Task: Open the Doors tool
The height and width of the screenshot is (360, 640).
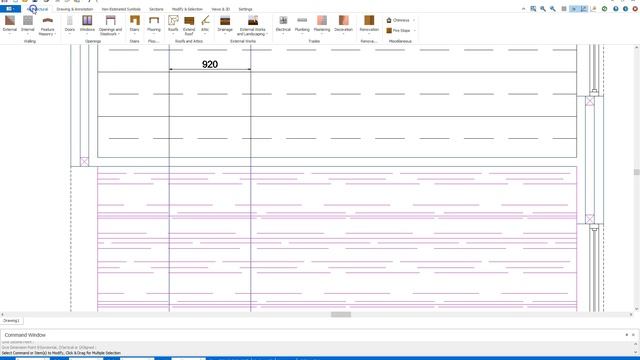Action: [70, 24]
